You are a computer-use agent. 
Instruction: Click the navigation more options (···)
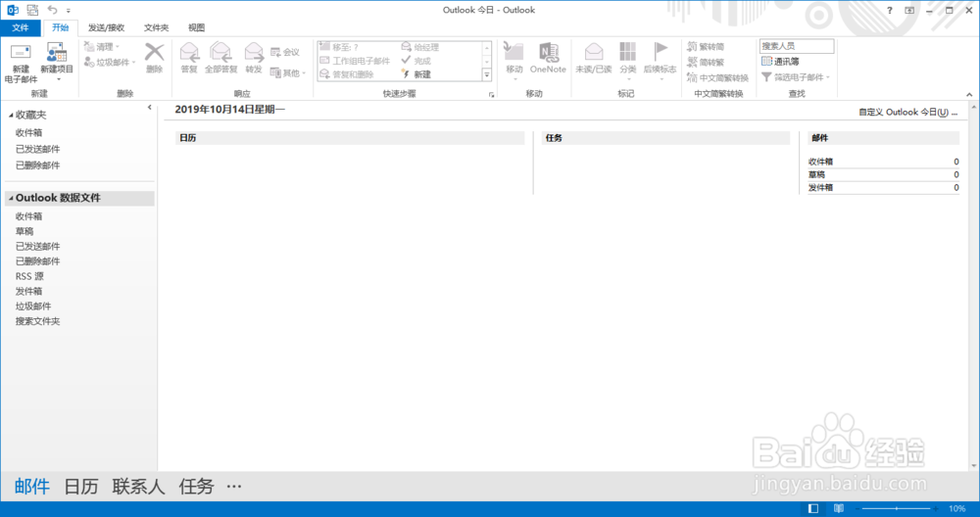234,487
